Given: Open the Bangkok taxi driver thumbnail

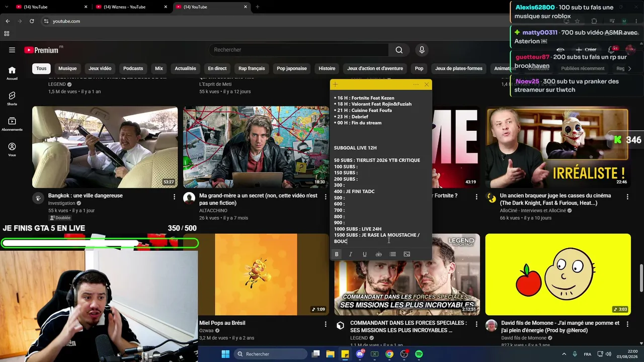Looking at the screenshot, I should pos(105,147).
